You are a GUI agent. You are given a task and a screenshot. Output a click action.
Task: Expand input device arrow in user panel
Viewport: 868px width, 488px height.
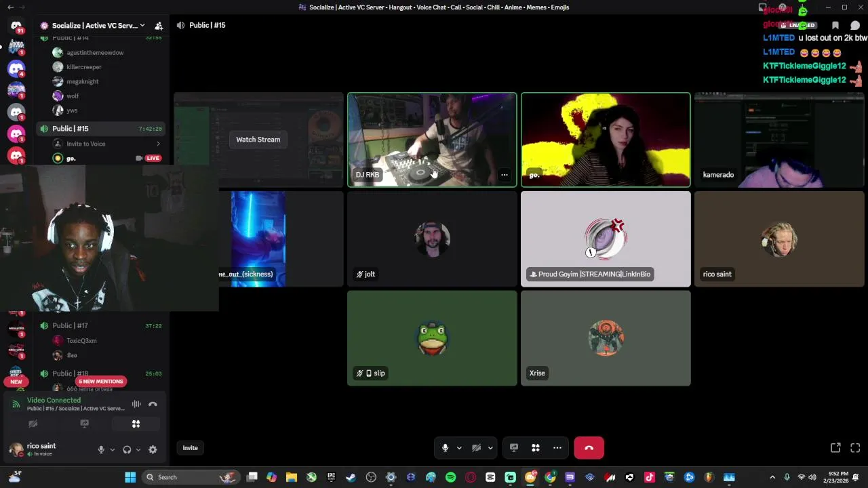coord(112,449)
